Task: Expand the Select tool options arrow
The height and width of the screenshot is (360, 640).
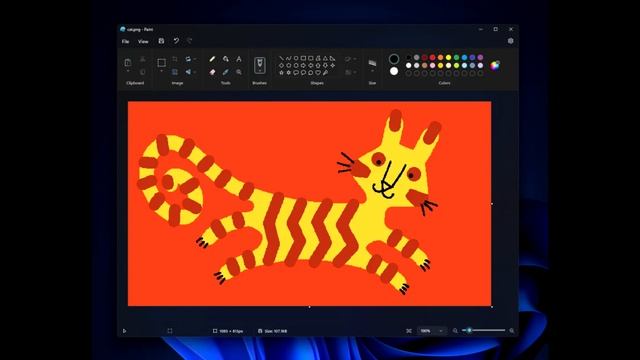Action: point(162,72)
